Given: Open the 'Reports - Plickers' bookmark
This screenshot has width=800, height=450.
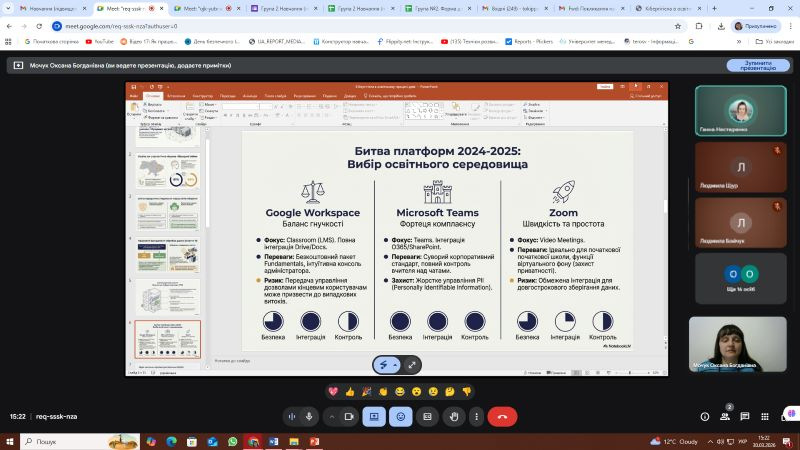Looking at the screenshot, I should click(x=529, y=42).
